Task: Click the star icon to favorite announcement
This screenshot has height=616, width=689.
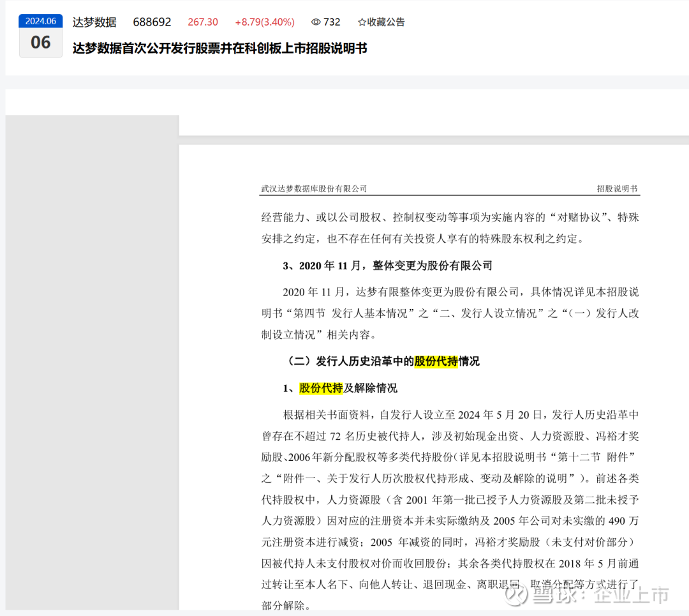Action: tap(362, 22)
